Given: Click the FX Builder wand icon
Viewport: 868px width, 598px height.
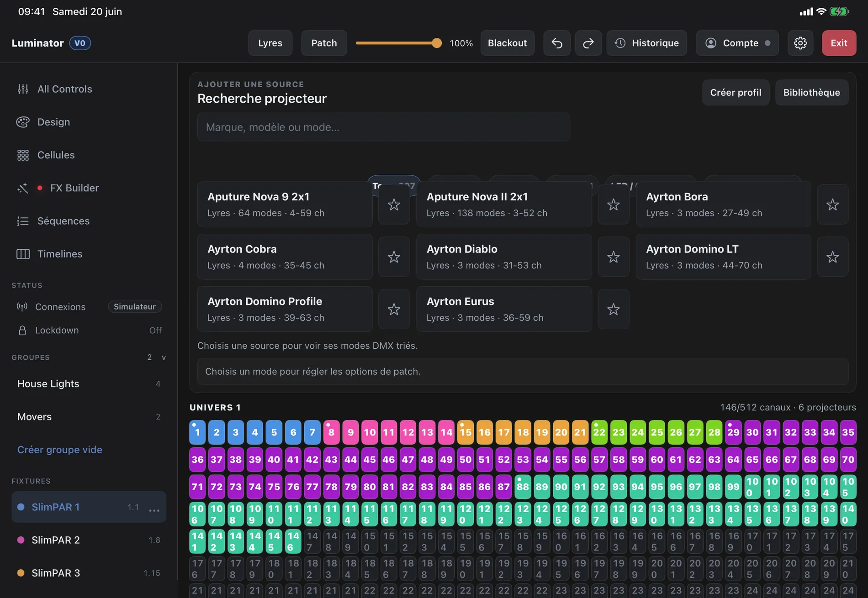Looking at the screenshot, I should pyautogui.click(x=23, y=188).
